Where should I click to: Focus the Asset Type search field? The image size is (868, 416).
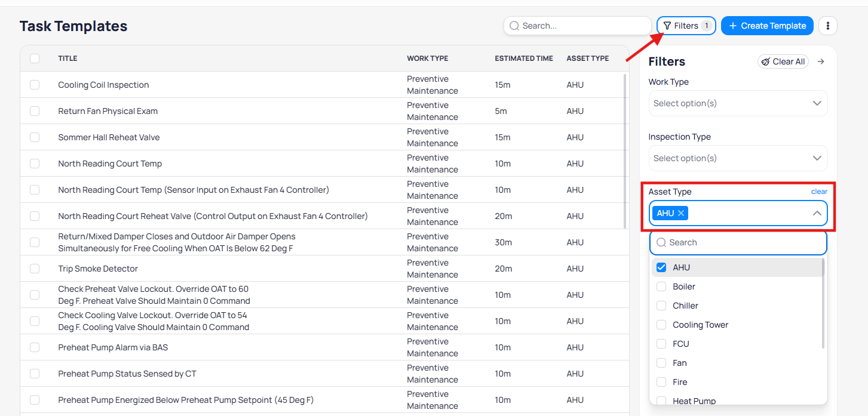(x=744, y=242)
